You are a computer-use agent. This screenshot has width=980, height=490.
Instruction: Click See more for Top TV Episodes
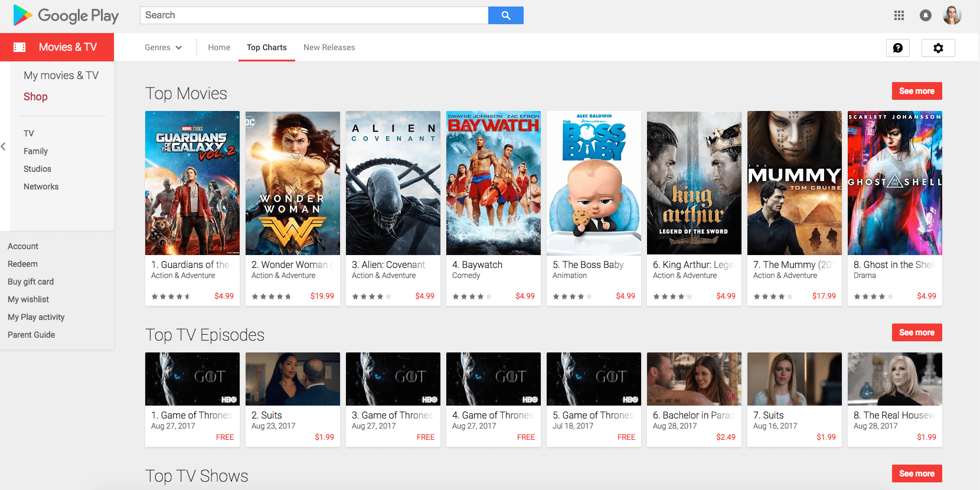[917, 332]
